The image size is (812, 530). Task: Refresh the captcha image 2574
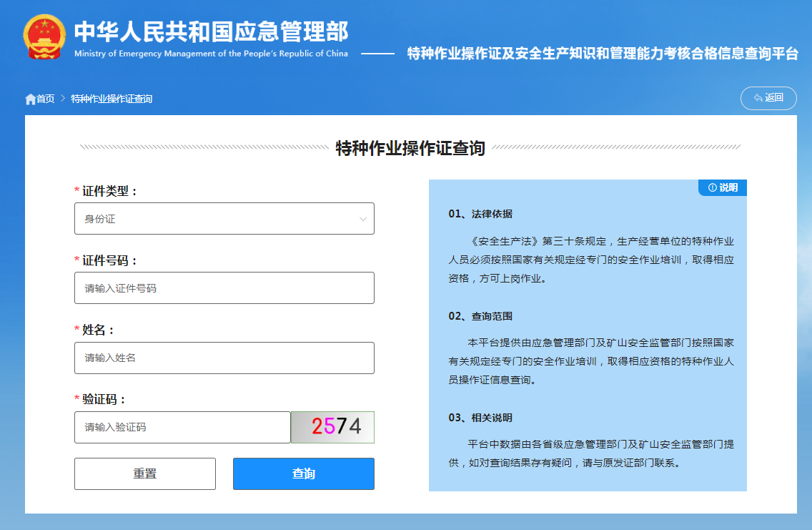332,427
